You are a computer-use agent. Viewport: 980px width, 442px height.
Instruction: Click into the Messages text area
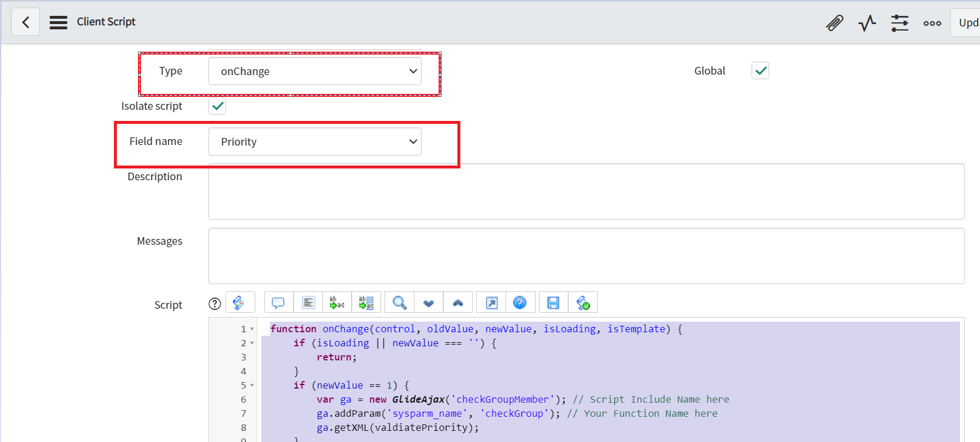585,256
